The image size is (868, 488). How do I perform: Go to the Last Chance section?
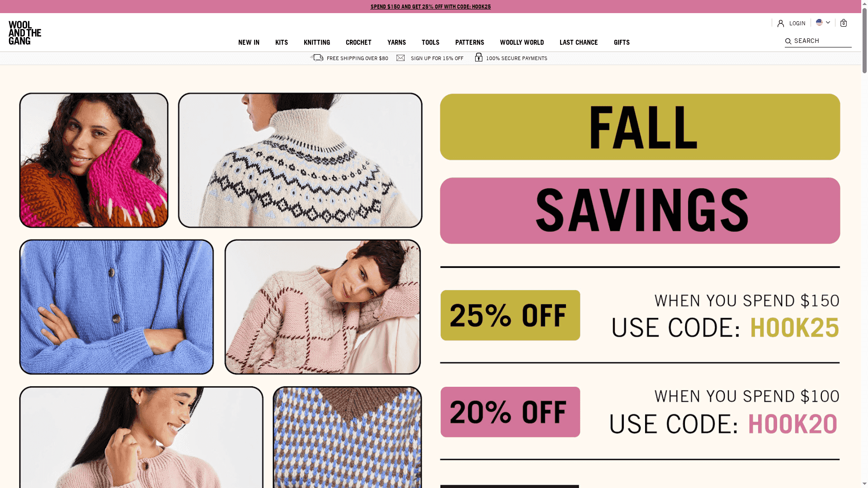click(579, 42)
